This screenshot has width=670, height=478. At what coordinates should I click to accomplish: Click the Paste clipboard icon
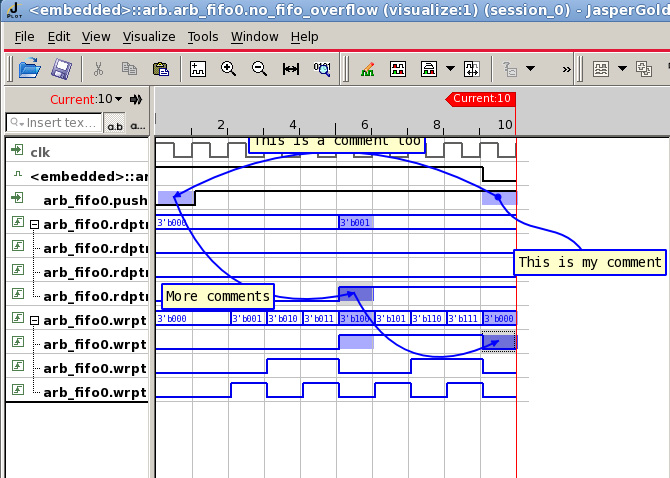[x=161, y=69]
